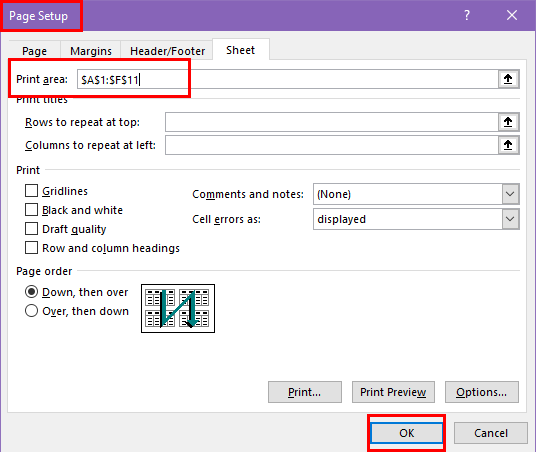Screen dimensions: 536x452
Task: Click the Columns to repeat at left field
Action: 332,145
